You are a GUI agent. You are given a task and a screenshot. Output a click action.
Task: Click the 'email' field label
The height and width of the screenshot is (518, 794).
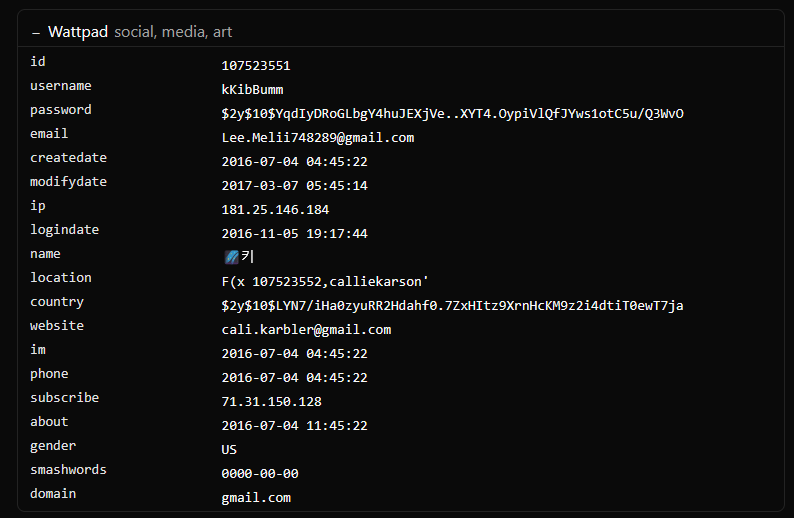click(49, 134)
